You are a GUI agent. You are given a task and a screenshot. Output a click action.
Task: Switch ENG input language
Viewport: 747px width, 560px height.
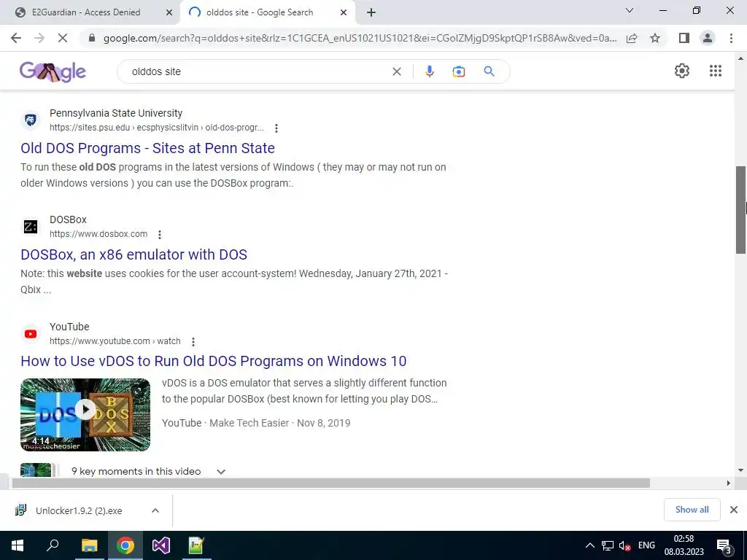[x=646, y=545]
